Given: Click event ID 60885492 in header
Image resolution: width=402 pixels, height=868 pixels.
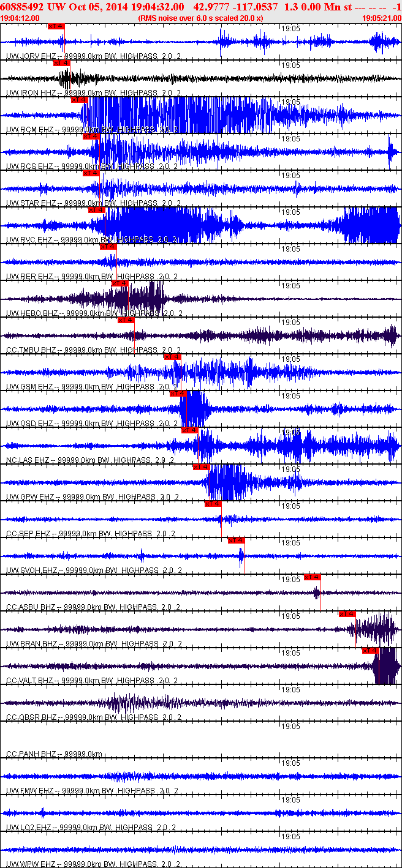Looking at the screenshot, I should pyautogui.click(x=23, y=7).
